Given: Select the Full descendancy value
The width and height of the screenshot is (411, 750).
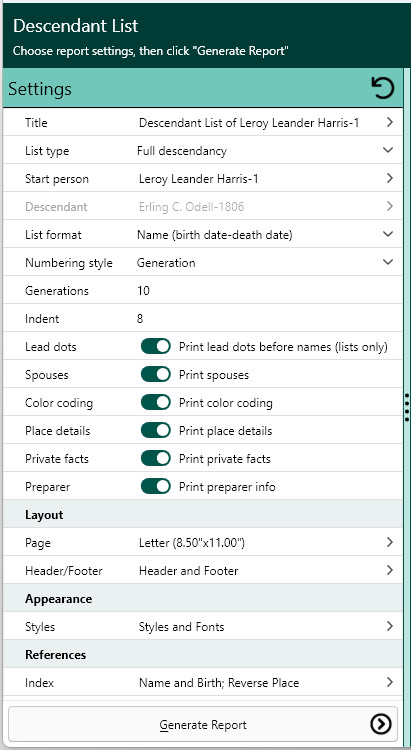Looking at the screenshot, I should [181, 151].
